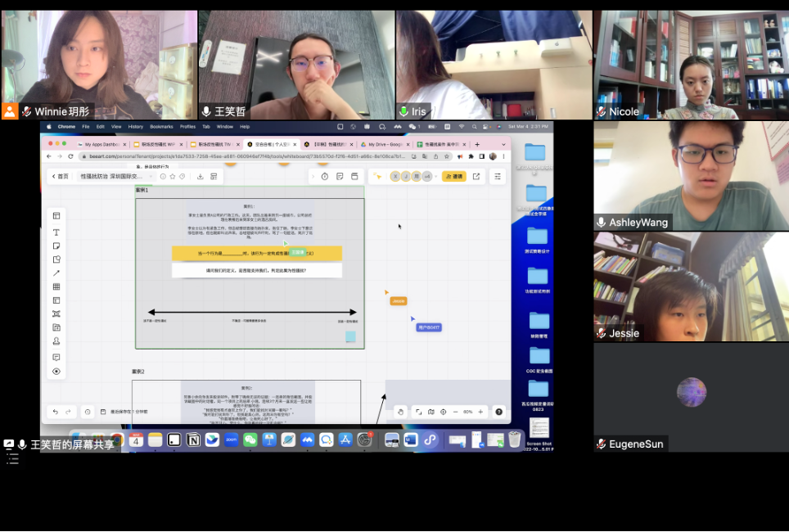Undo the last whiteboard action
The height and width of the screenshot is (532, 789).
[56, 412]
